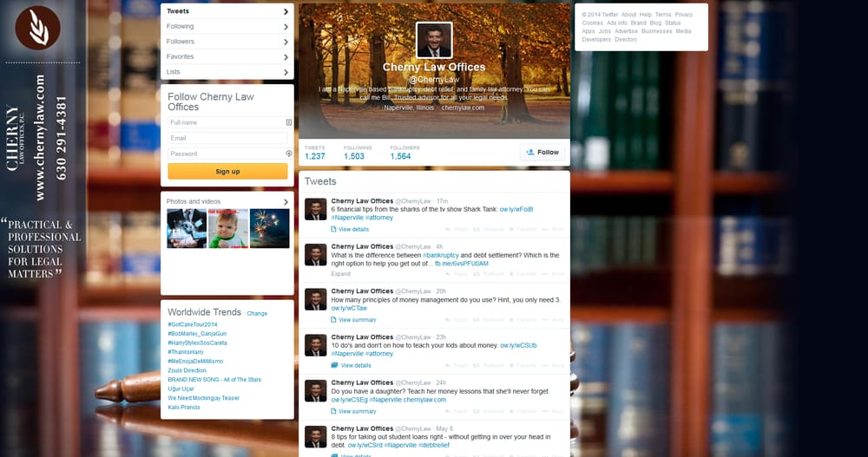Click the Retweet icon on the 20h tweet

click(476, 320)
